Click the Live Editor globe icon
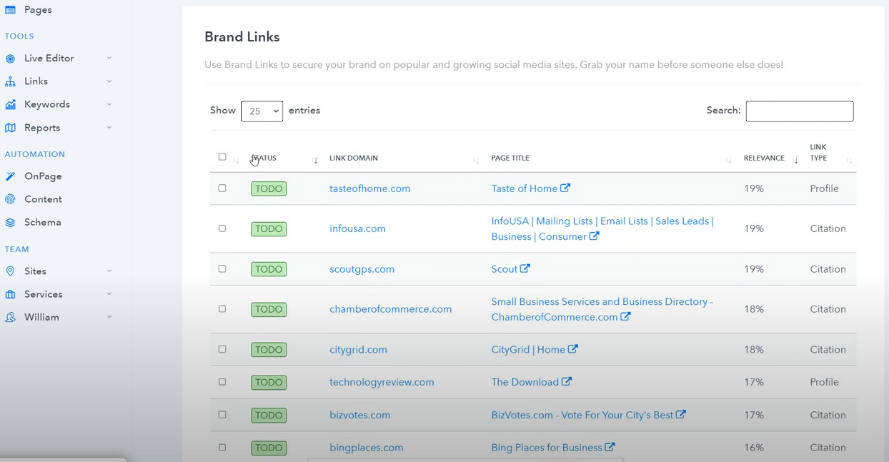Screen dimensions: 889x462 pyautogui.click(x=10, y=58)
